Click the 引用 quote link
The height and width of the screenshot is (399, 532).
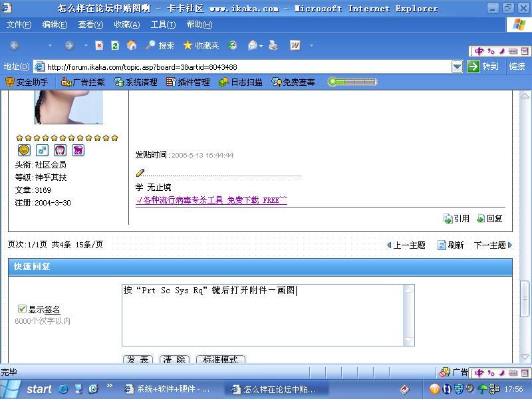click(456, 219)
